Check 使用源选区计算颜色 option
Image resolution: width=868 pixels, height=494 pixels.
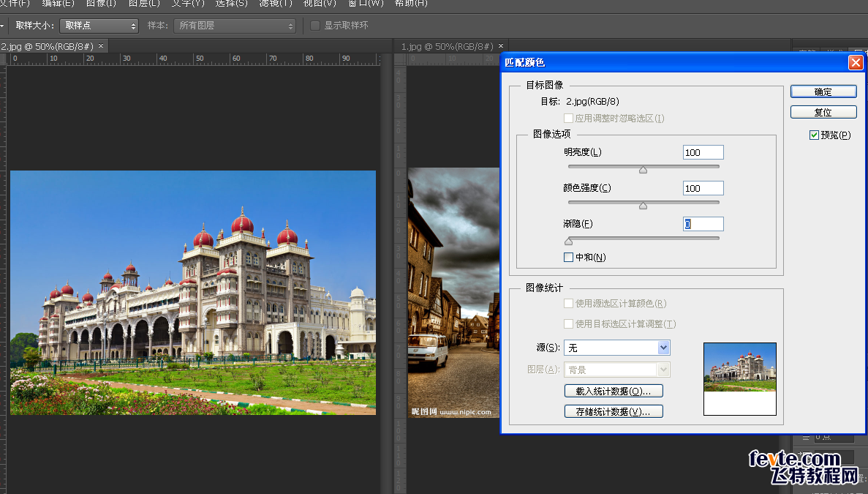click(568, 304)
